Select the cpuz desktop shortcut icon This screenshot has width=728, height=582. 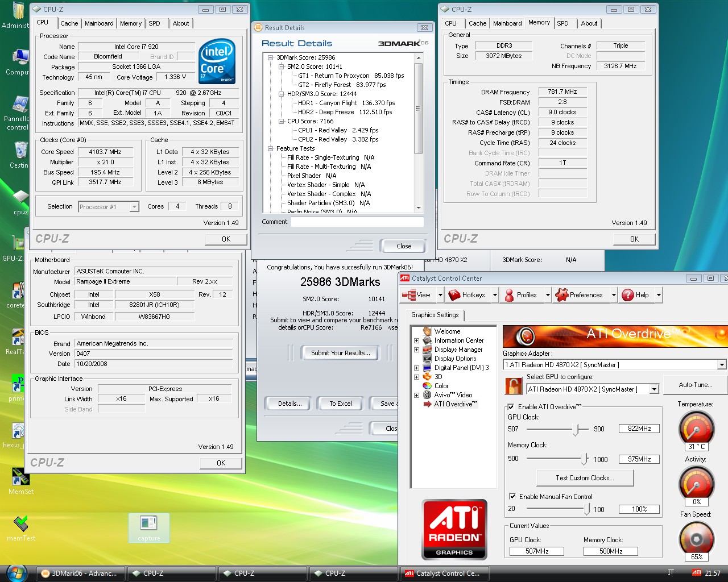(x=21, y=197)
